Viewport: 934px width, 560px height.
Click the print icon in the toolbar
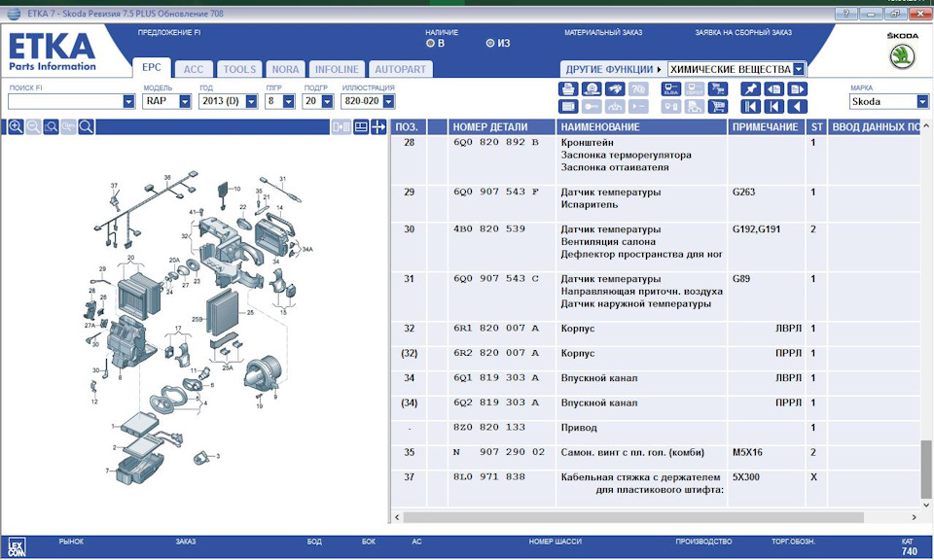[568, 89]
